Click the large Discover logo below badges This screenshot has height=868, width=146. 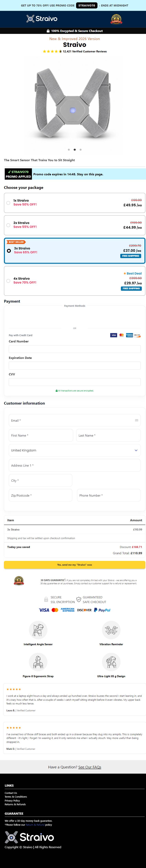pos(84,610)
